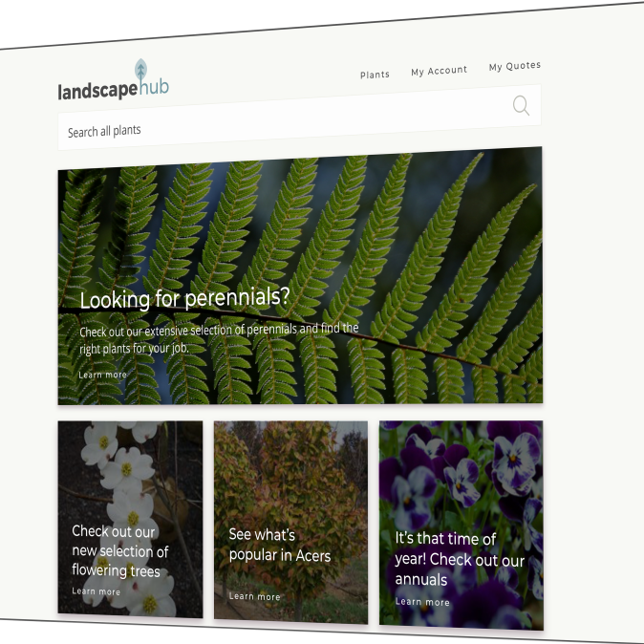Click Learn more on annuals card

pos(422,602)
